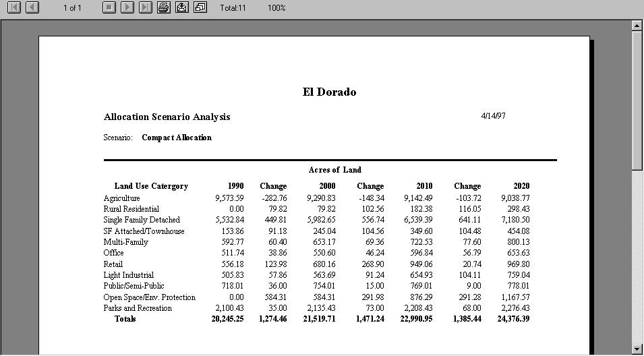Click the '2000' column header
644x356 pixels.
[x=327, y=186]
